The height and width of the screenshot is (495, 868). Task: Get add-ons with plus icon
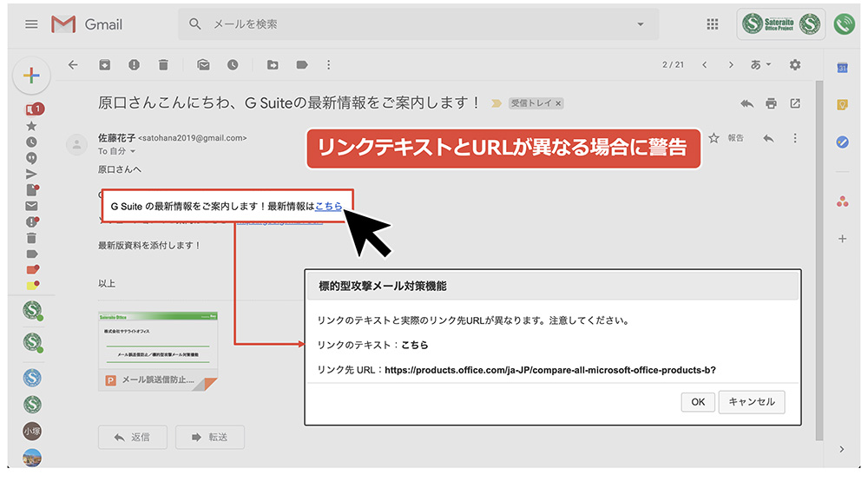tap(843, 239)
